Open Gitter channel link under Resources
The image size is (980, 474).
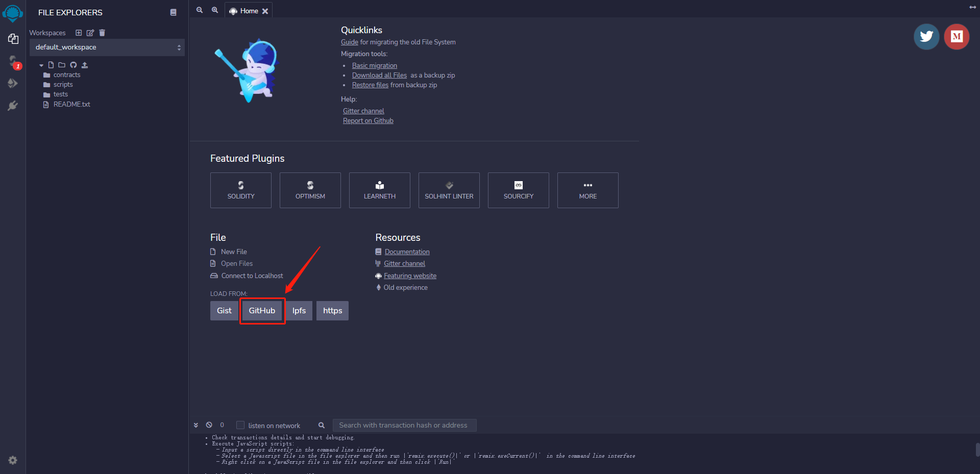click(404, 264)
